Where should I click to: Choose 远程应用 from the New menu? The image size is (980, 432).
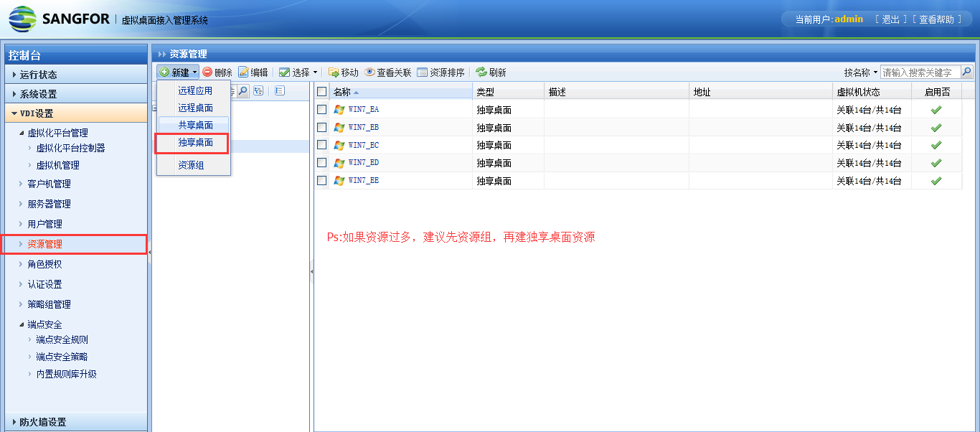(195, 91)
